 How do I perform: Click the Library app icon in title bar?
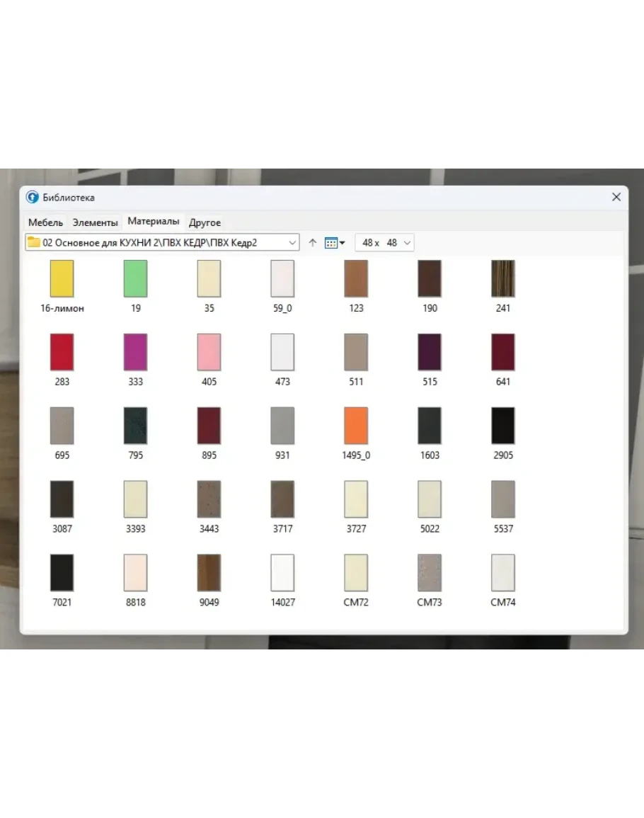33,198
